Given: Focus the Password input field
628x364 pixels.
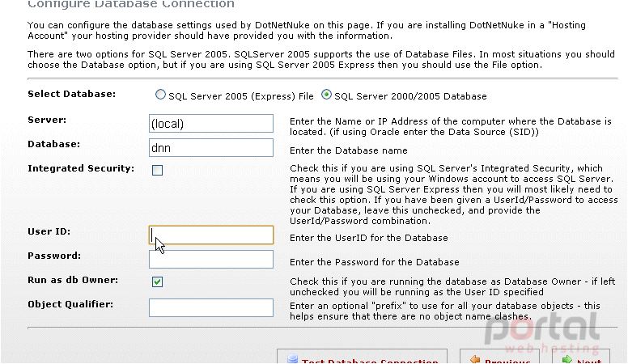Looking at the screenshot, I should coord(211,259).
